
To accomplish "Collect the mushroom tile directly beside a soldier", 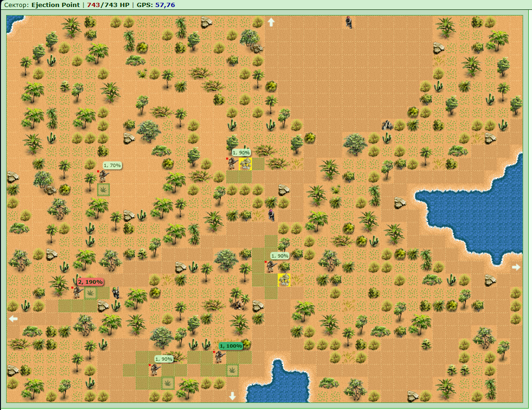I will (245, 164).
